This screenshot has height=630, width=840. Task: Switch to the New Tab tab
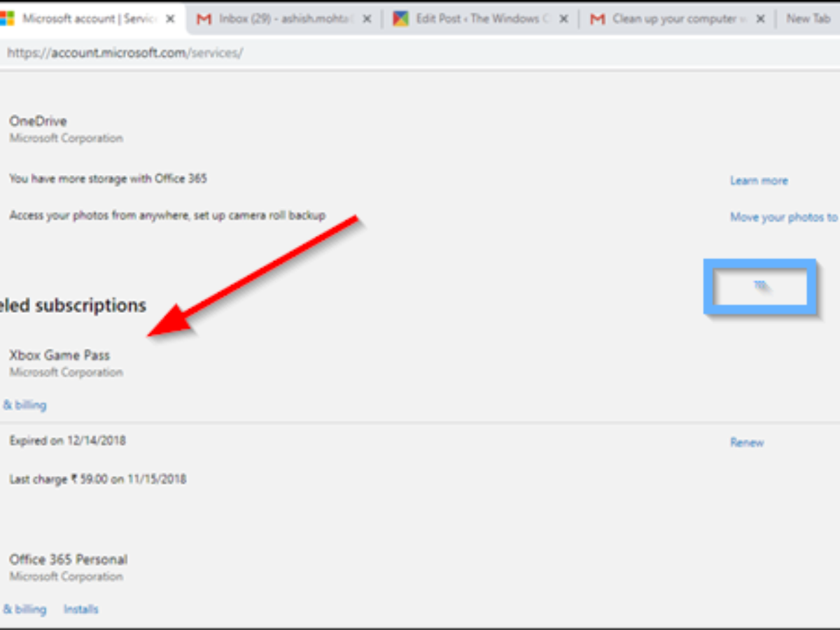(808, 19)
